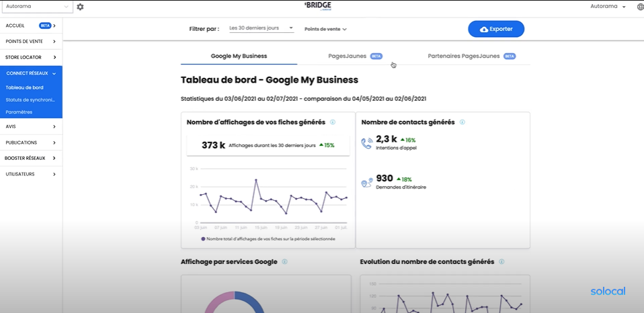
Task: Click the 930 demandes d'itinéraire value
Action: [385, 179]
